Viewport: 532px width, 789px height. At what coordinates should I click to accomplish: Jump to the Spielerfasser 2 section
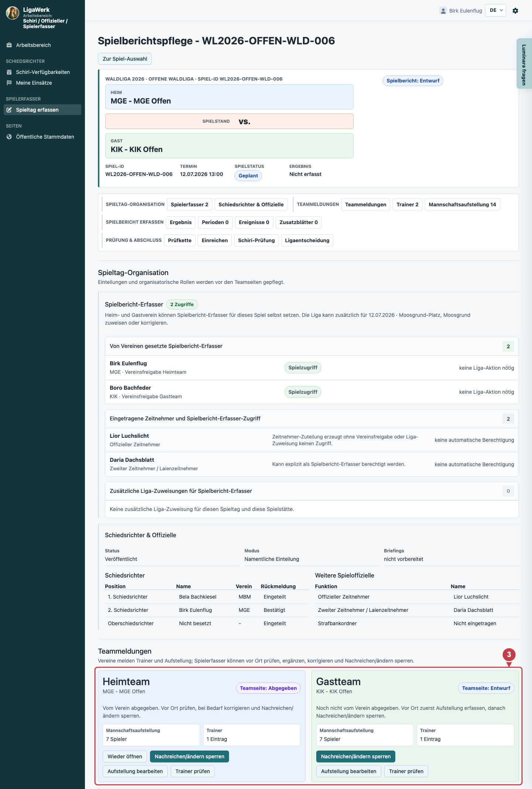190,204
